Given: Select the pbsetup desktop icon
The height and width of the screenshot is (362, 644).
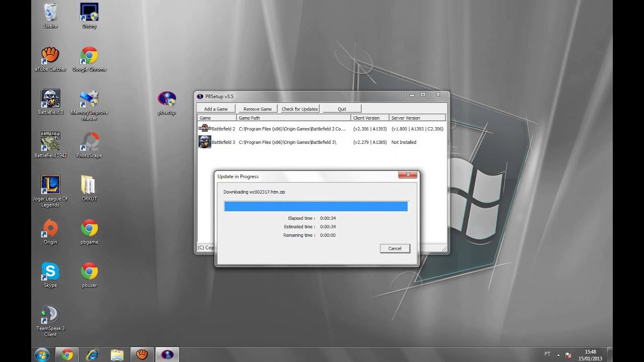Looking at the screenshot, I should [x=167, y=103].
